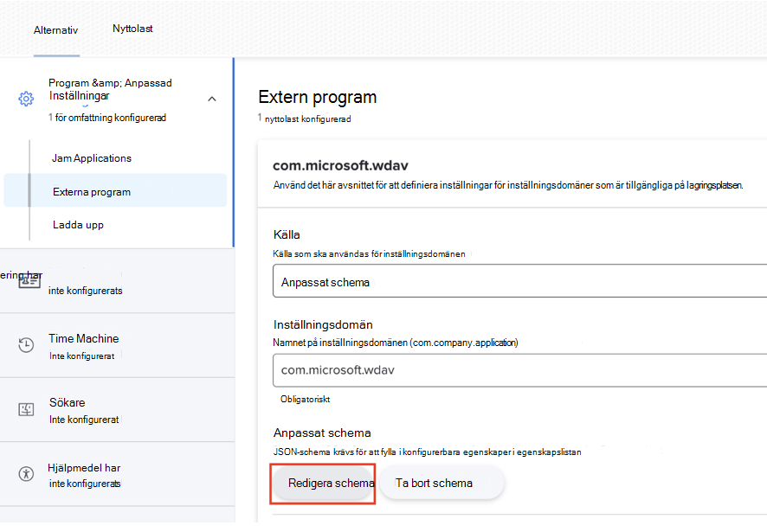Click Ta bort schema button

click(x=442, y=483)
